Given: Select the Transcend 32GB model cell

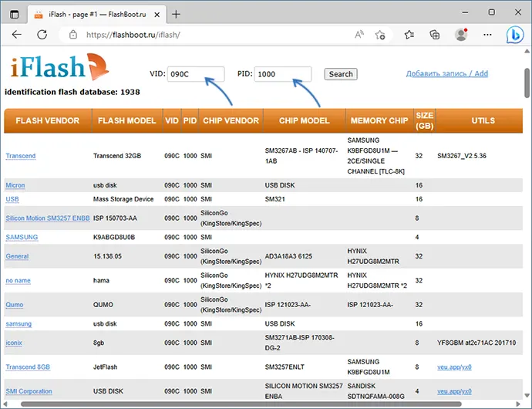Looking at the screenshot, I should [117, 156].
